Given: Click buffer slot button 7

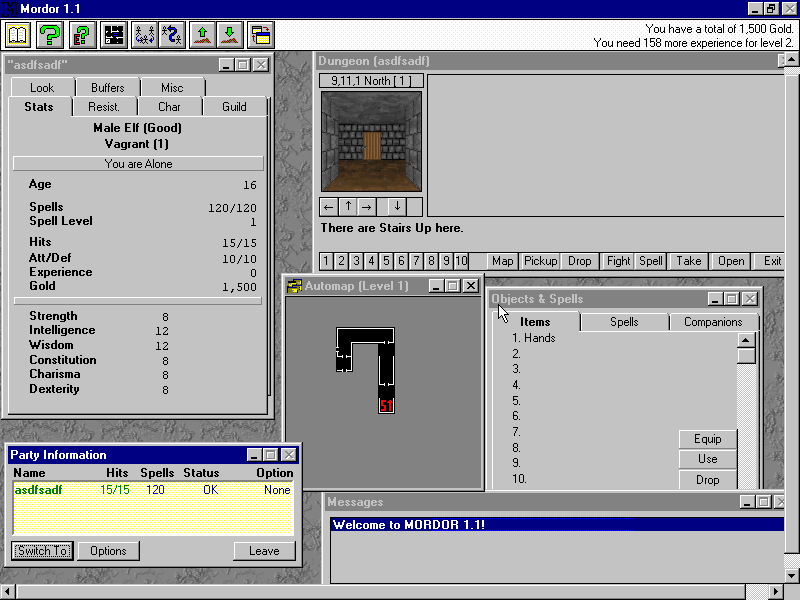Looking at the screenshot, I should pos(416,261).
